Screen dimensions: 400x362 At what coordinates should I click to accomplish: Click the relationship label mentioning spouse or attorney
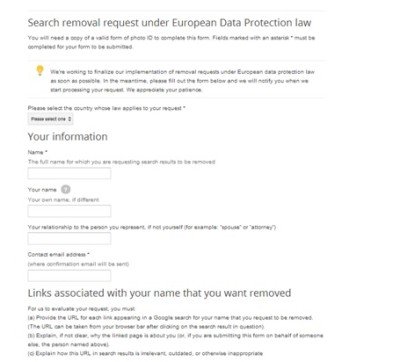click(152, 227)
